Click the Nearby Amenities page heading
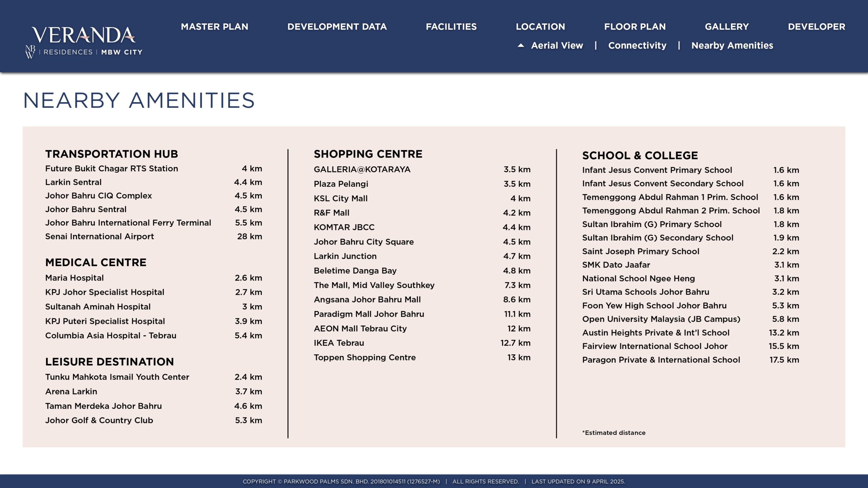Image resolution: width=868 pixels, height=488 pixels. point(139,100)
